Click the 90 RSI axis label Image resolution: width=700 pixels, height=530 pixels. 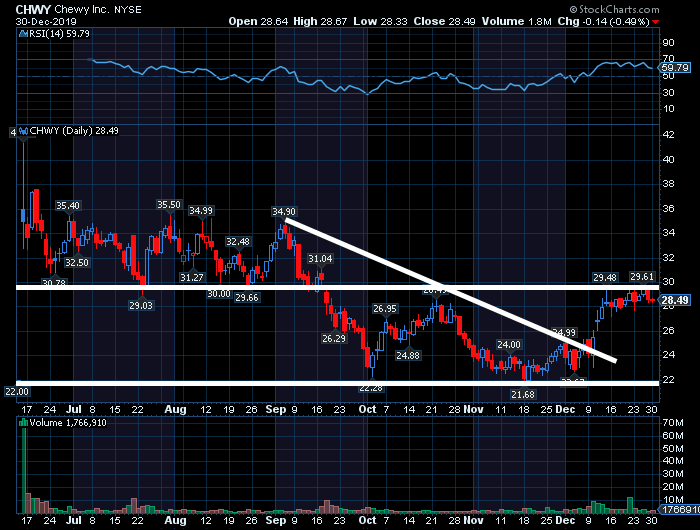668,43
